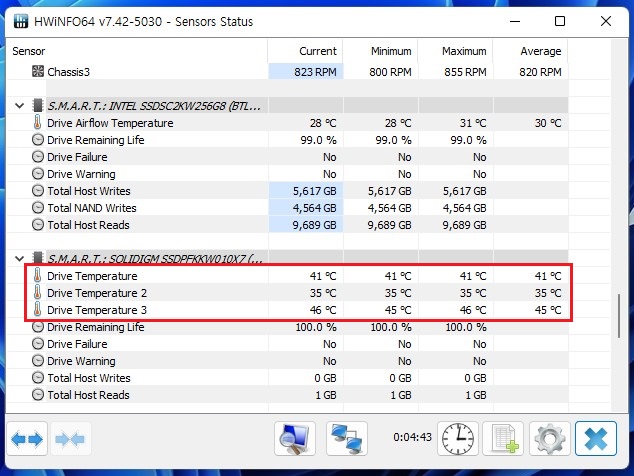Click the 823 RPM current value
Viewport: 634px width, 476px height.
point(315,72)
